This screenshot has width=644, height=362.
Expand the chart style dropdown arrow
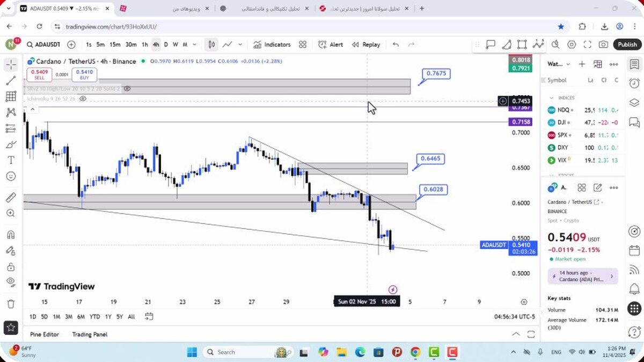240,45
